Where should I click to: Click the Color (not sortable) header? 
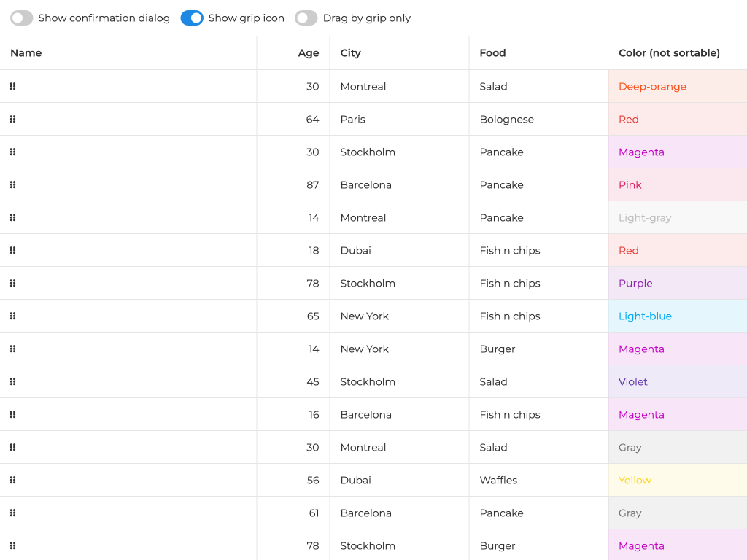(669, 52)
